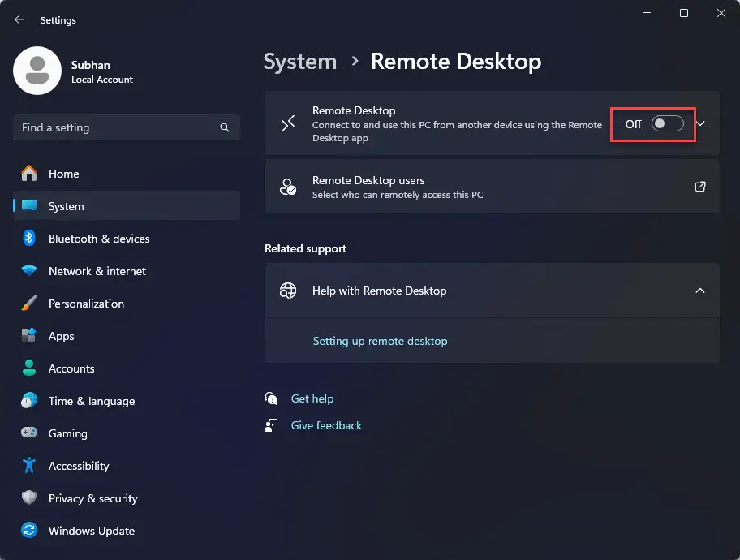740x560 pixels.
Task: Close the Settings window
Action: pyautogui.click(x=721, y=13)
